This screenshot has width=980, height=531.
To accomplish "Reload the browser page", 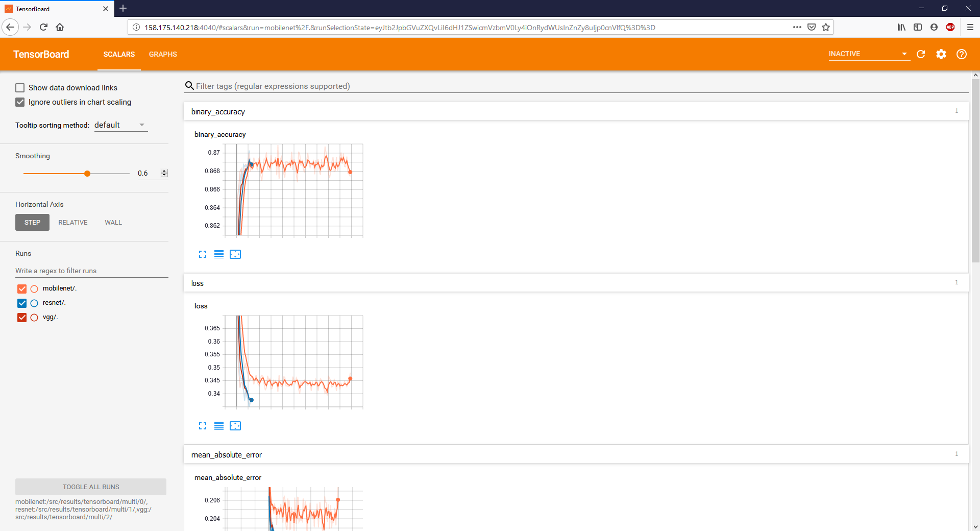I will point(43,27).
